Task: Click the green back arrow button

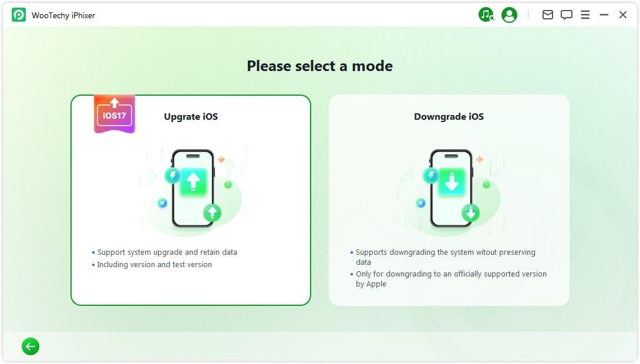Action: [31, 347]
